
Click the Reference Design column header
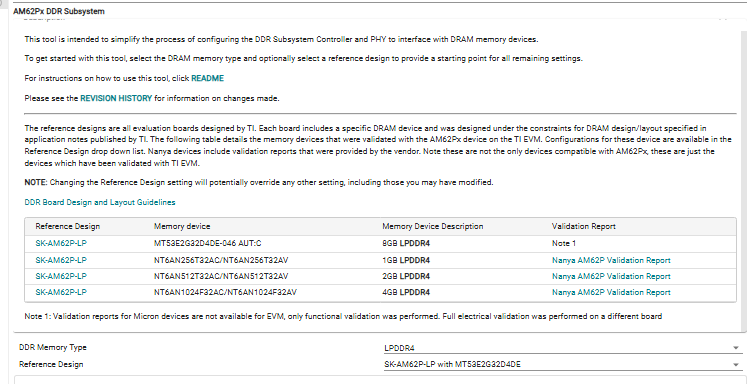click(67, 226)
